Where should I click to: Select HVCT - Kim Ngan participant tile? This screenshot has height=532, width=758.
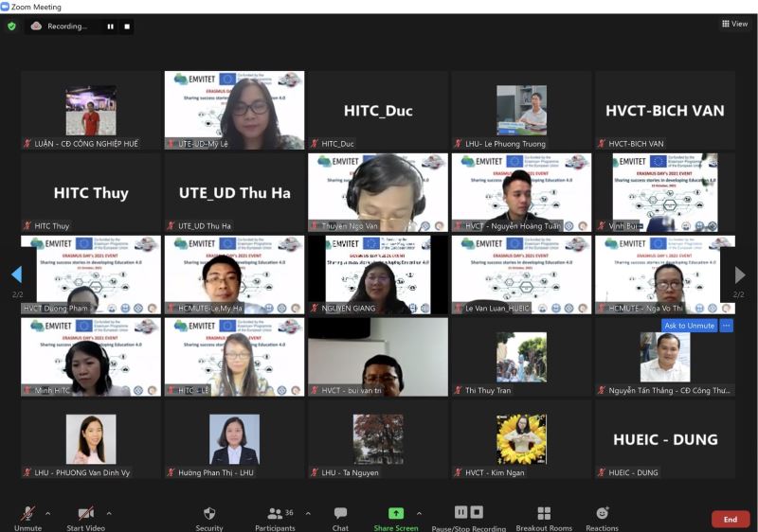(522, 439)
